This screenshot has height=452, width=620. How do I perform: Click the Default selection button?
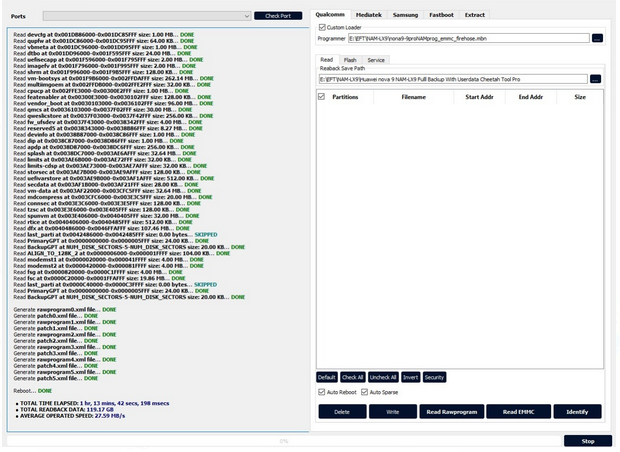pyautogui.click(x=327, y=377)
